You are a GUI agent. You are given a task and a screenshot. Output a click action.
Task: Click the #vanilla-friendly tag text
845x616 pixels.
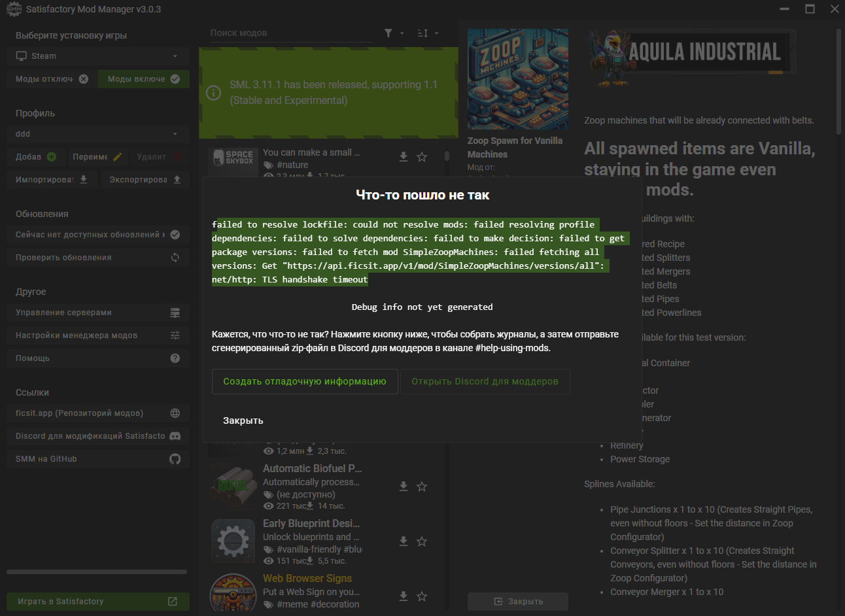tap(309, 550)
